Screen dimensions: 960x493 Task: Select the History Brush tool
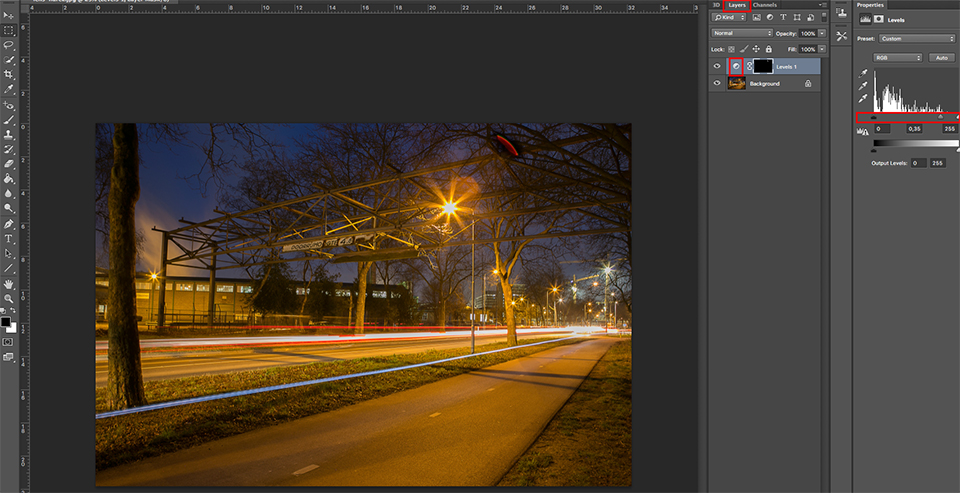[9, 149]
